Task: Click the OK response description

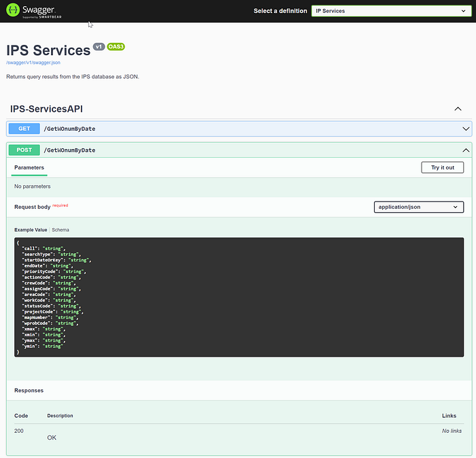Action: click(52, 438)
